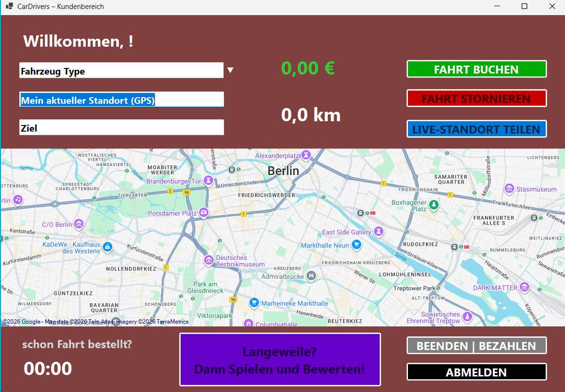Select the Potsdamer Platz camera pin
The image size is (565, 392).
[204, 212]
